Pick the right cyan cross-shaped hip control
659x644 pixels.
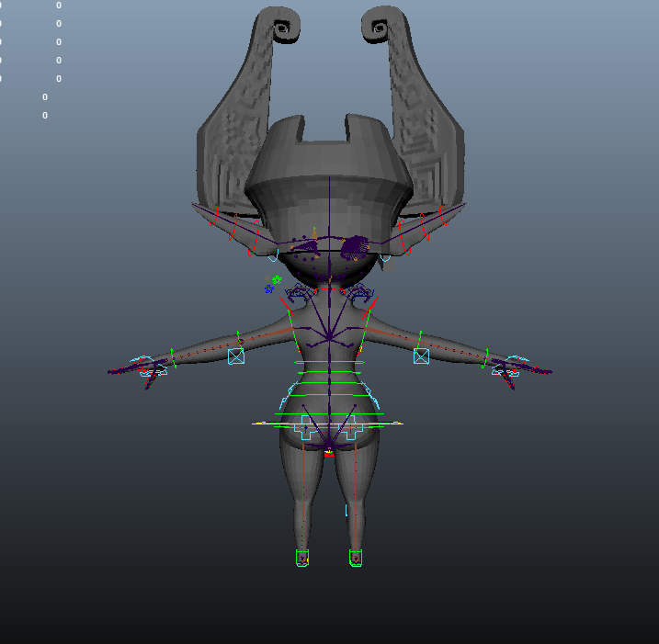click(351, 427)
